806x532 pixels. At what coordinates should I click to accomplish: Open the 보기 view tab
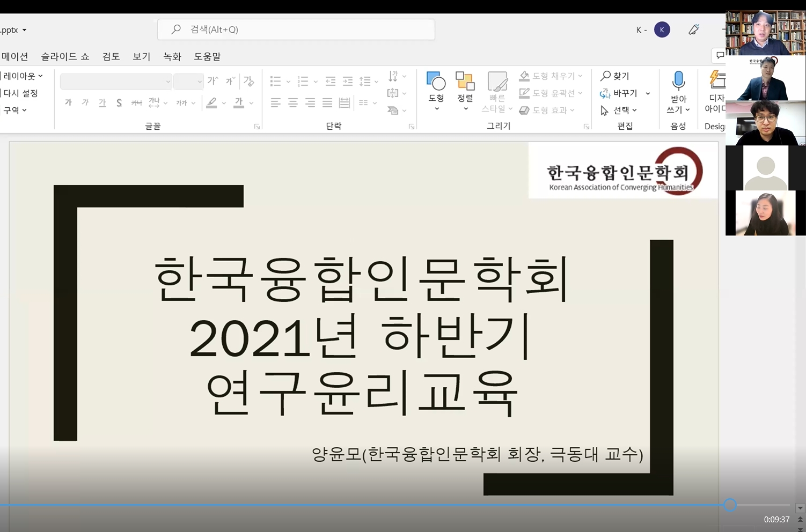click(x=142, y=56)
